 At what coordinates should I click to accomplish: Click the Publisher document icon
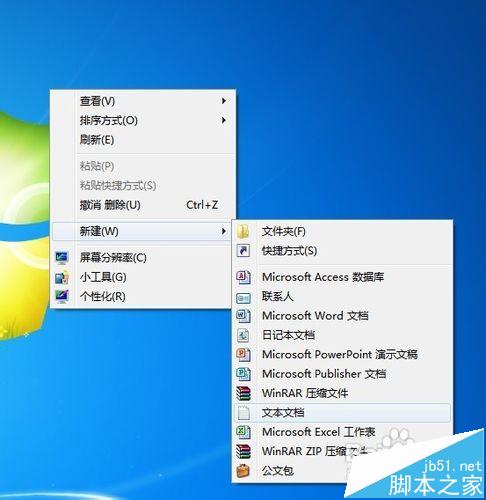(243, 374)
